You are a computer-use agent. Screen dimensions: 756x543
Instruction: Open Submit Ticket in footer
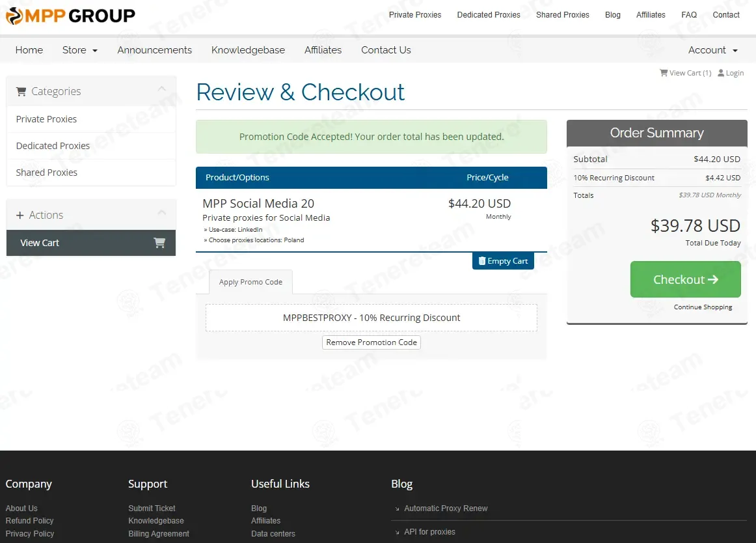[152, 508]
